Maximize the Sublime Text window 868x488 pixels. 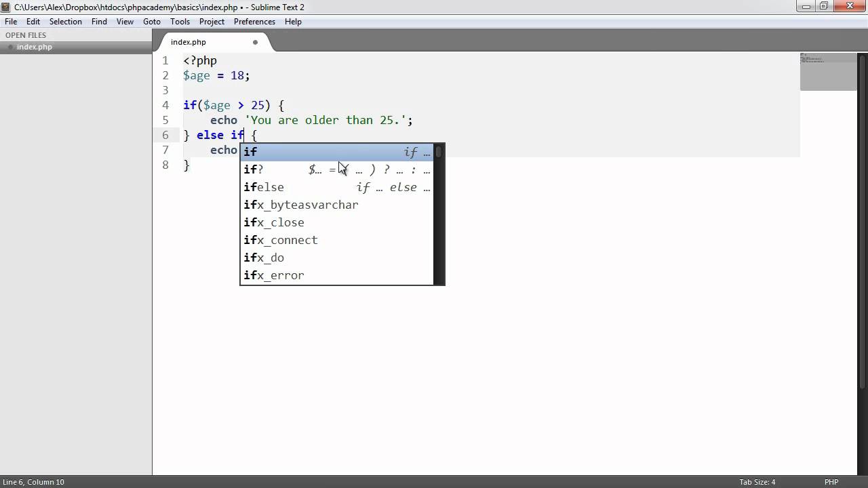coord(825,6)
